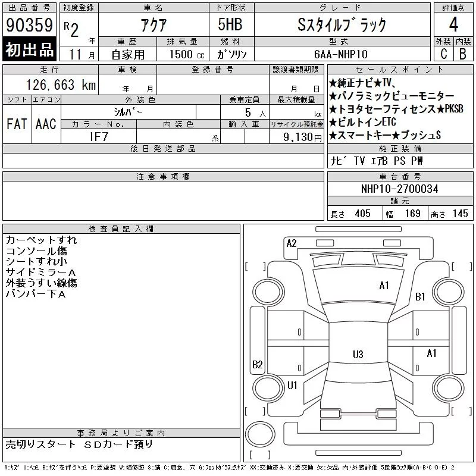Click the A1 mark directly left of B1
The image size is (476, 476).
coord(384,286)
